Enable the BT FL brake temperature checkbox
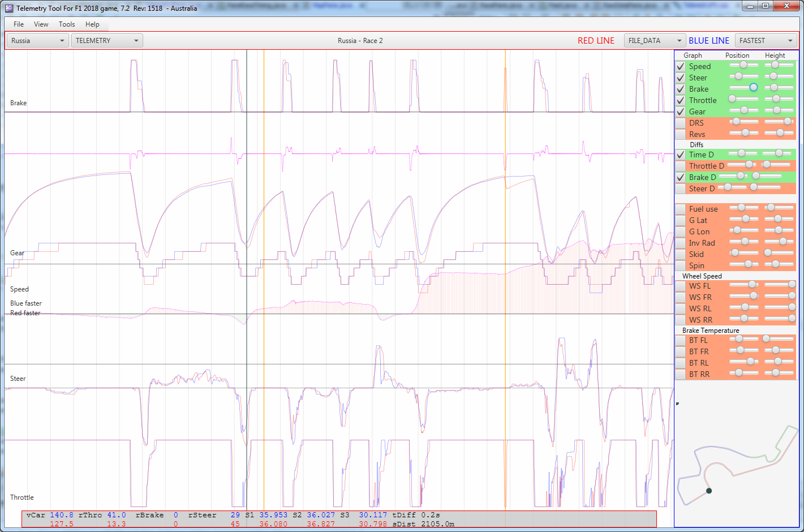Image resolution: width=804 pixels, height=532 pixels. click(x=681, y=340)
